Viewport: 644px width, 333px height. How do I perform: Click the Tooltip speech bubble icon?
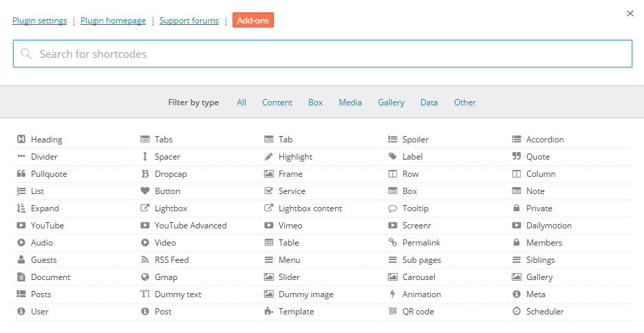[x=393, y=208]
